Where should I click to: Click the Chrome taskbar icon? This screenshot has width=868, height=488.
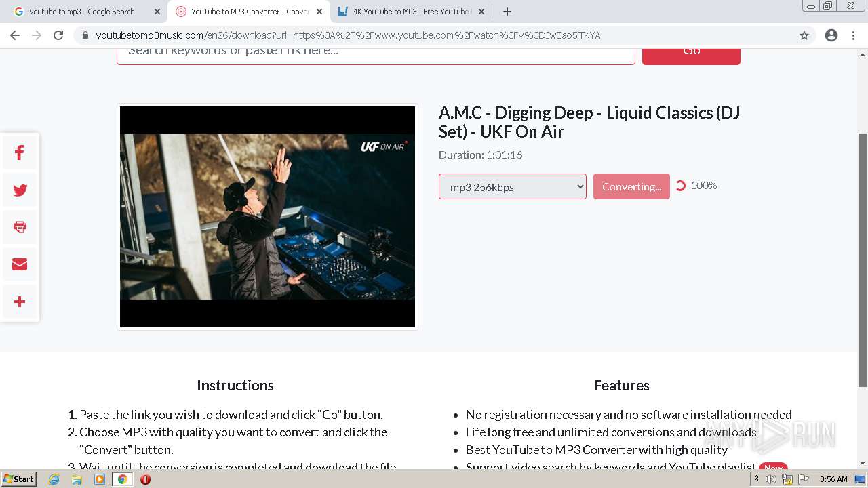122,479
